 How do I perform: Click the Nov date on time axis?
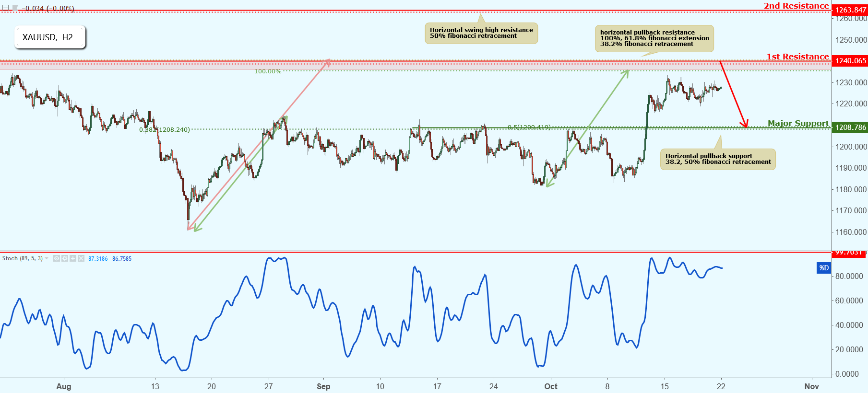(812, 386)
